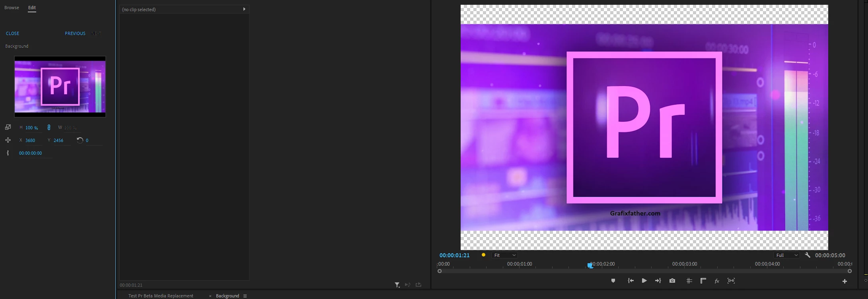The height and width of the screenshot is (299, 868).
Task: Open the Button Editor plus icon
Action: coord(845,281)
